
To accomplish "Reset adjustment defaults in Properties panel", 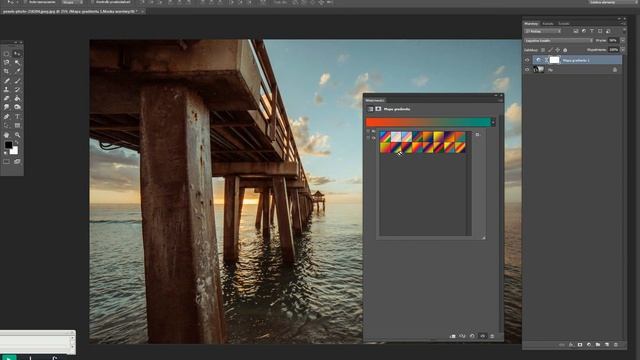I will point(472,336).
